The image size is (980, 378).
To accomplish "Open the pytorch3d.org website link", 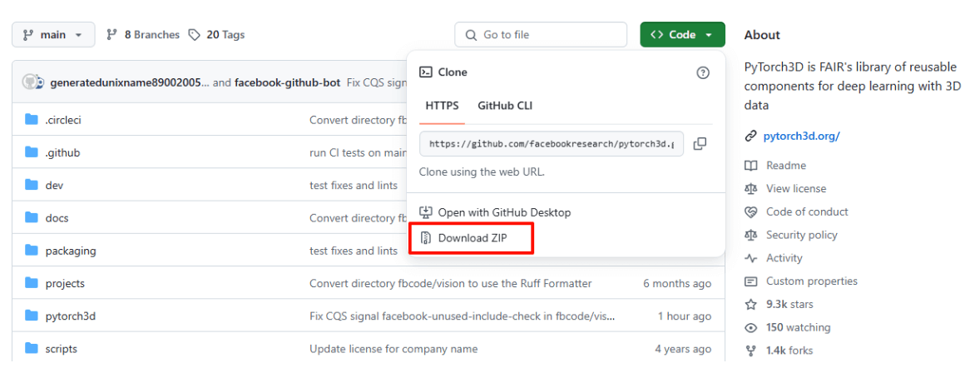I will click(x=802, y=136).
